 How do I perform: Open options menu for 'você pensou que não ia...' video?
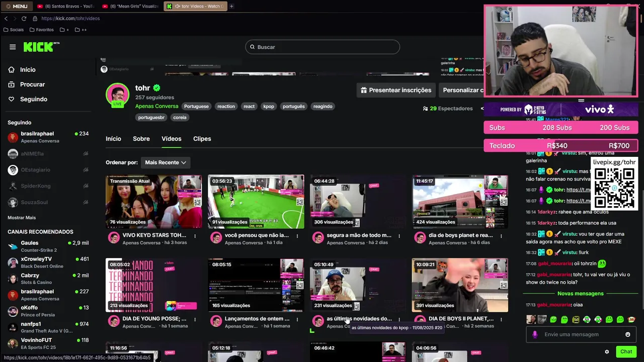tap(297, 236)
